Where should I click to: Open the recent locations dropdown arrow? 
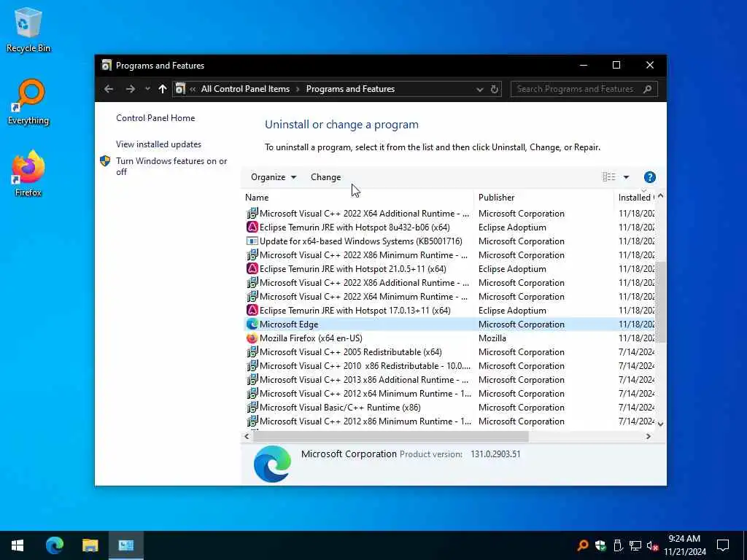[x=147, y=89]
